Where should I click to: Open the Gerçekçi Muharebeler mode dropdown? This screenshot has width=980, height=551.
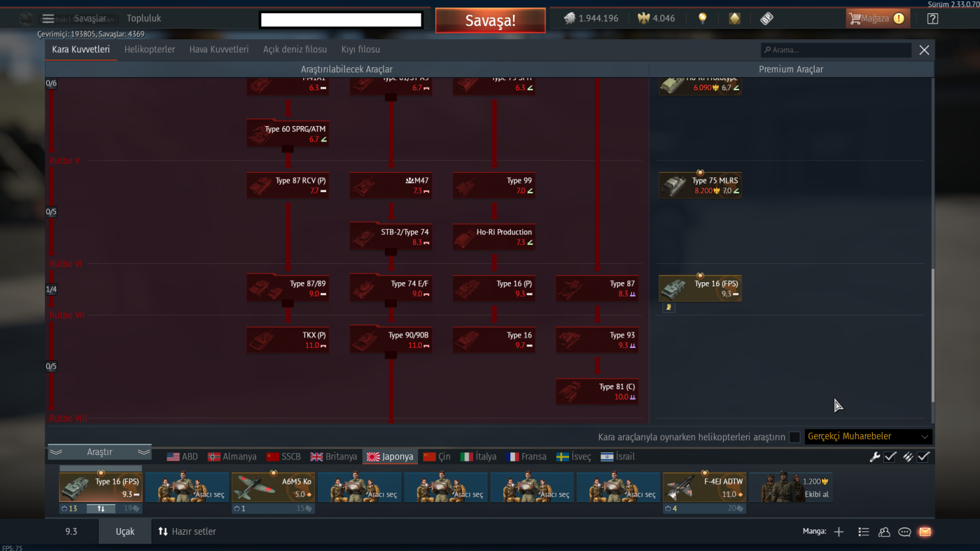[869, 437]
